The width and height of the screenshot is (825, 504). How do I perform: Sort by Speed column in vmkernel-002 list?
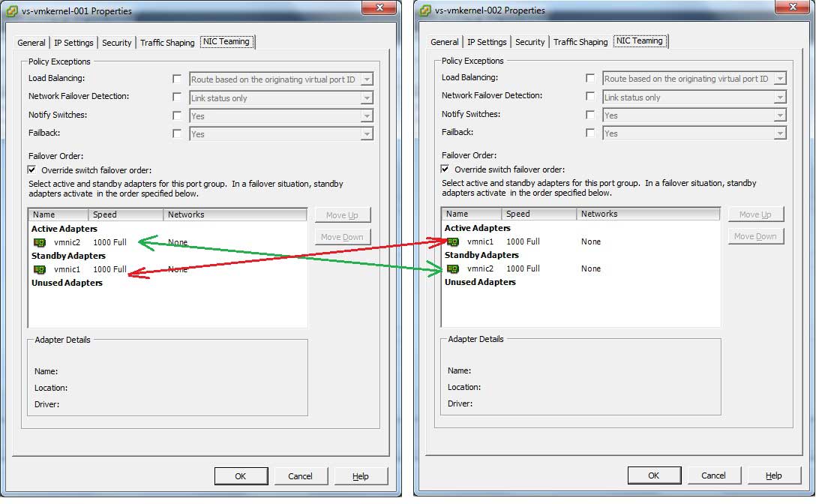click(x=538, y=214)
